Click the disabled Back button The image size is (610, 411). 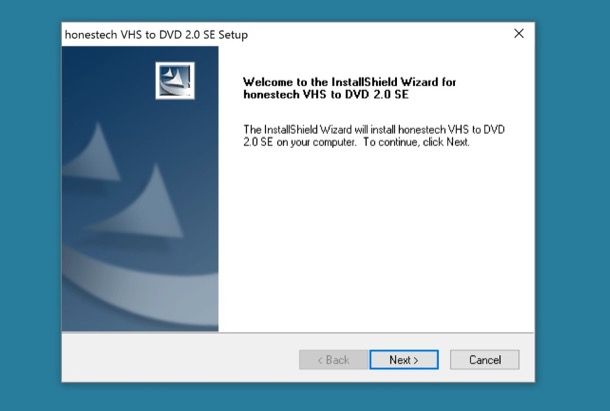[333, 360]
